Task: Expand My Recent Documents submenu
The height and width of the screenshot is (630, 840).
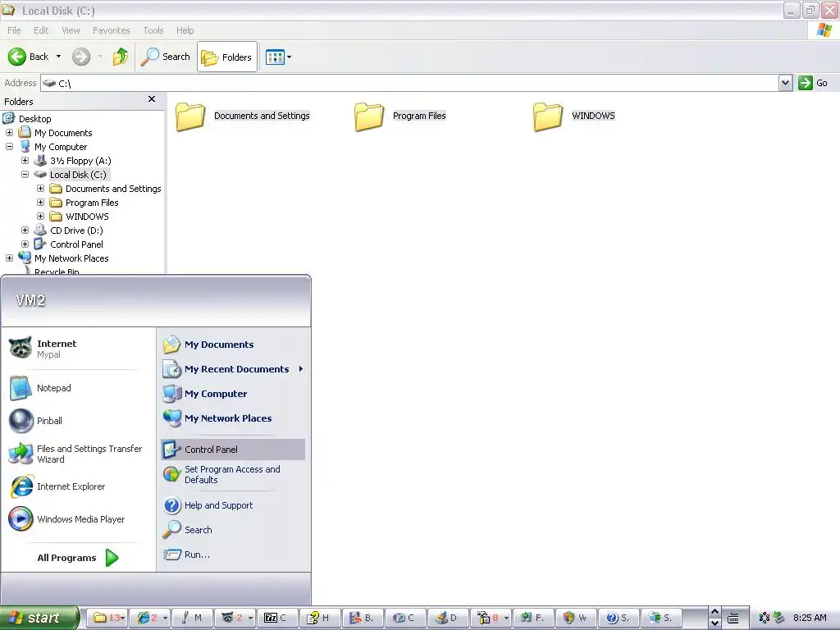Action: click(x=233, y=369)
